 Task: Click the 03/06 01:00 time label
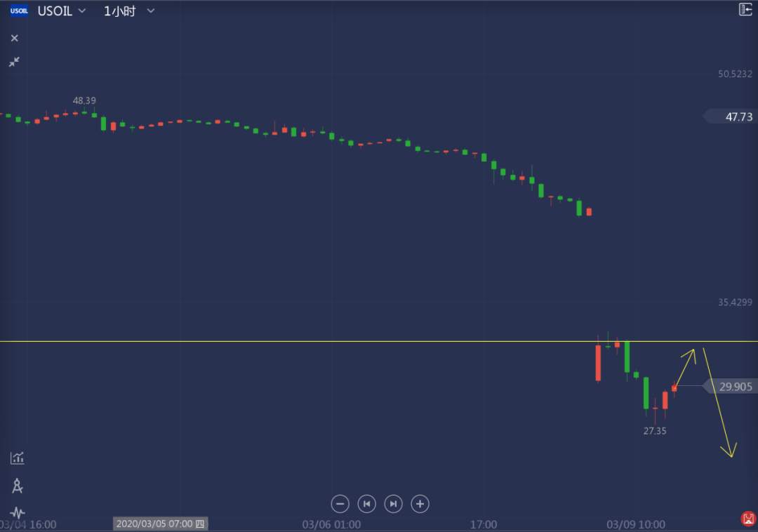click(331, 524)
